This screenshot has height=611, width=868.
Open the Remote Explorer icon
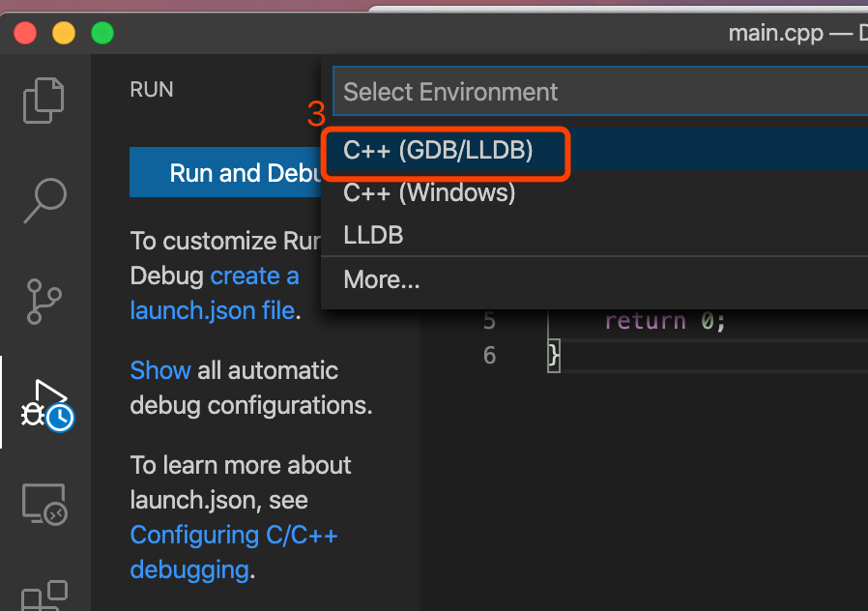(44, 505)
